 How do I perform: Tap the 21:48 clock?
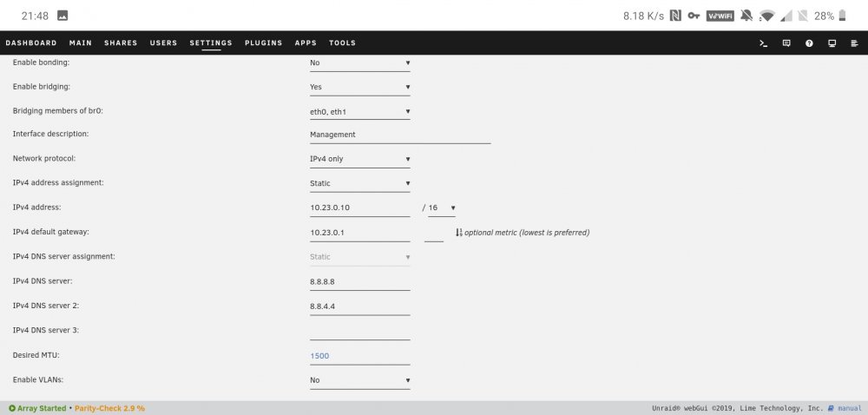click(35, 16)
